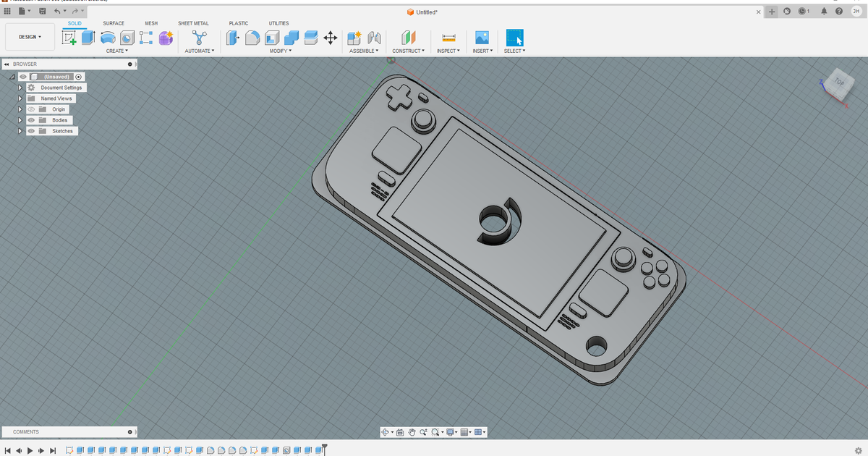
Task: Open the Design workspace switcher
Action: click(29, 36)
